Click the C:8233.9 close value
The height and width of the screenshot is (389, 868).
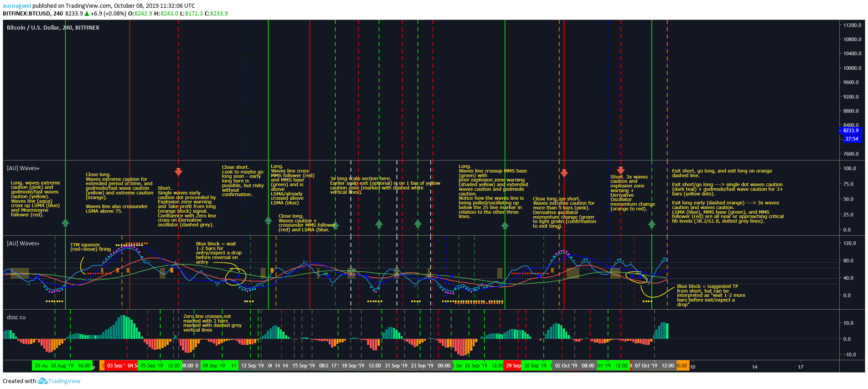[x=216, y=14]
